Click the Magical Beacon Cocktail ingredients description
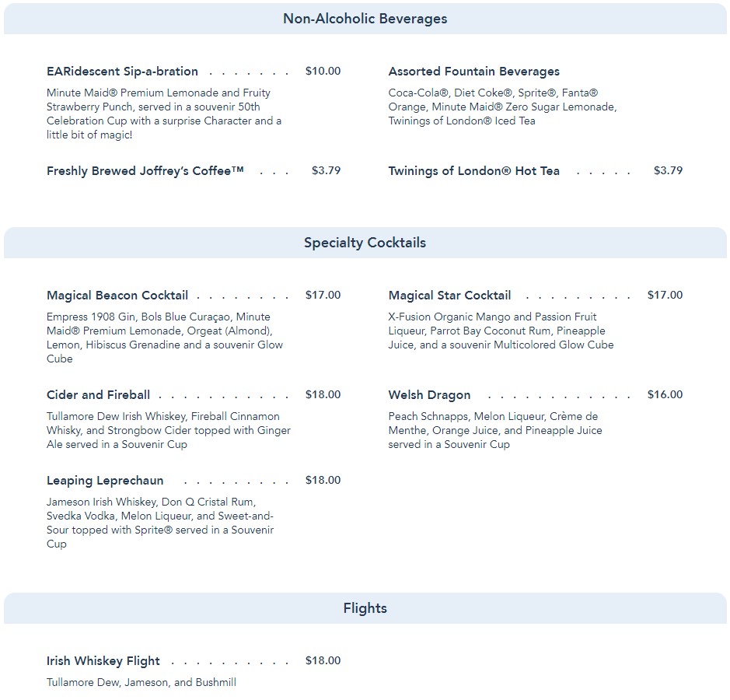This screenshot has height=700, width=730. tap(165, 338)
